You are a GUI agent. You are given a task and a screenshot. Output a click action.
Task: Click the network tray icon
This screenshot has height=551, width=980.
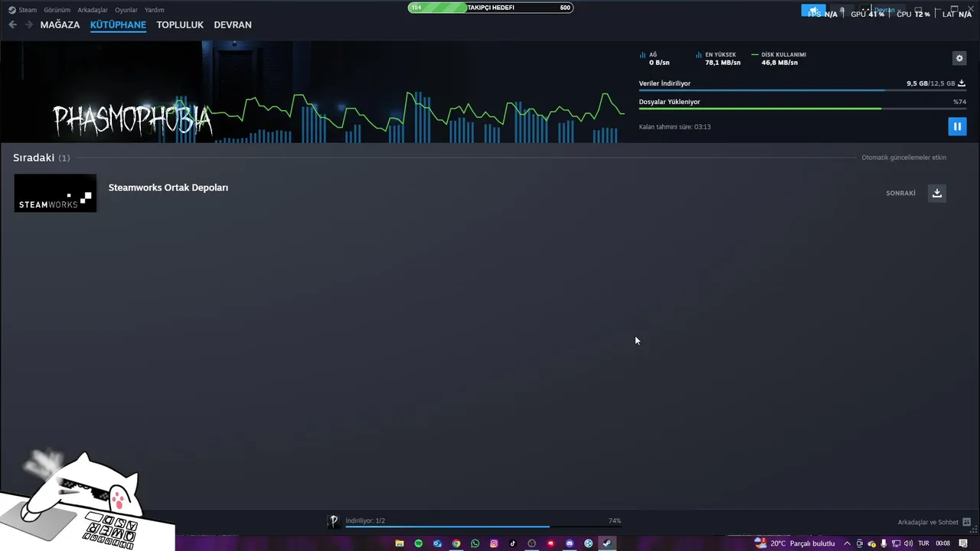point(897,543)
